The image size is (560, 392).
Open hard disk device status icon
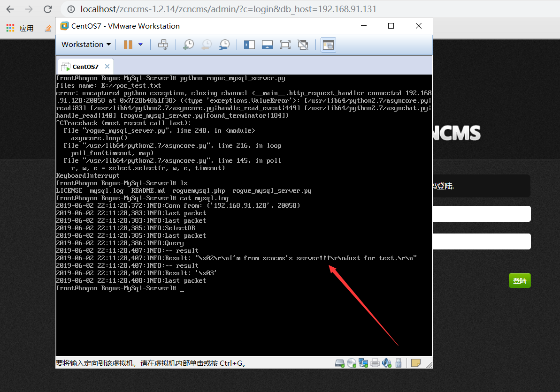340,363
